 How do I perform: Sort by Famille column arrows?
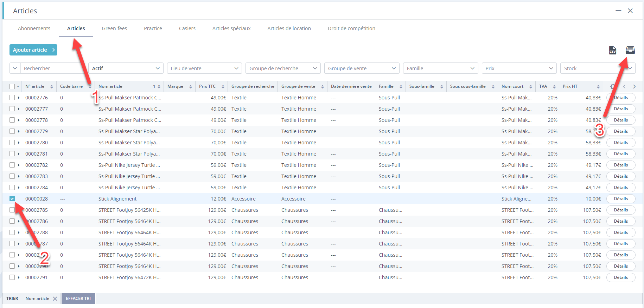[x=401, y=87]
